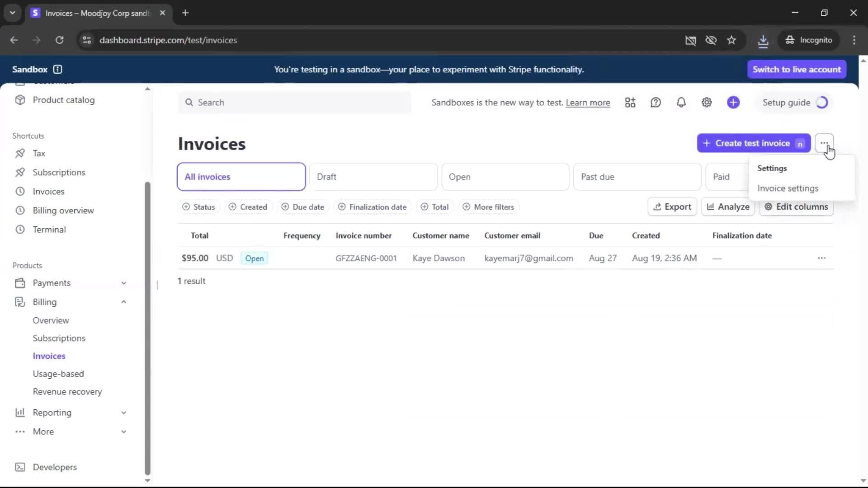This screenshot has width=868, height=488.
Task: Open Revenue recovery in sidebar
Action: pyautogui.click(x=67, y=392)
